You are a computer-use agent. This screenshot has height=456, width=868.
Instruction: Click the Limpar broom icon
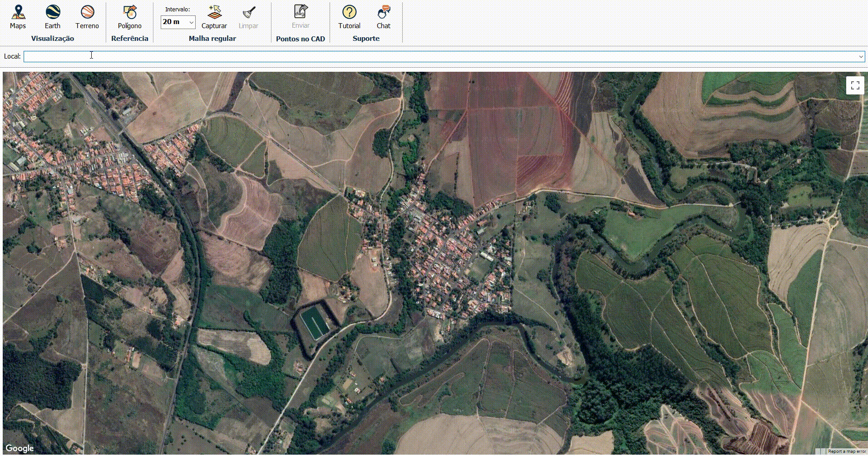[248, 17]
